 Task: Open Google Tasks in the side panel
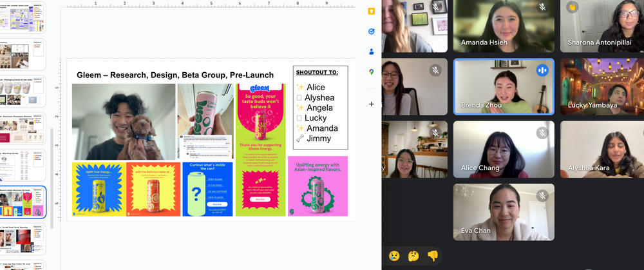[x=372, y=31]
